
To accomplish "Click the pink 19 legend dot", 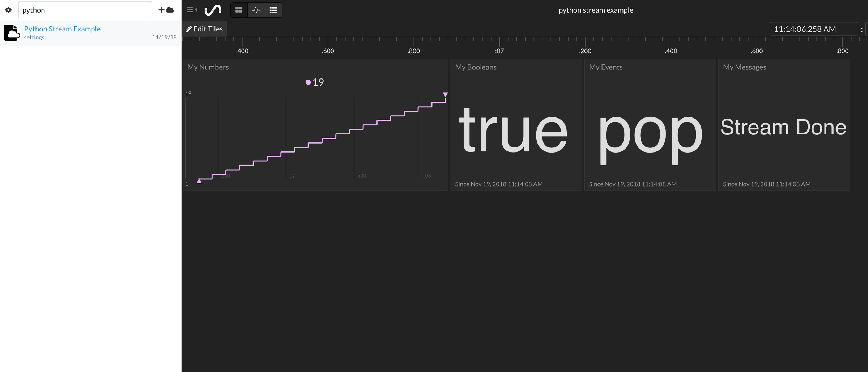I will (x=308, y=82).
